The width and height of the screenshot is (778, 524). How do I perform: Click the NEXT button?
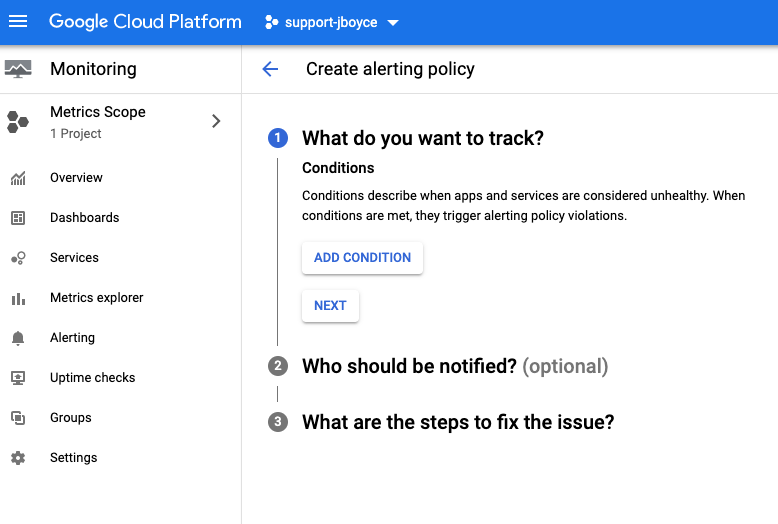330,306
